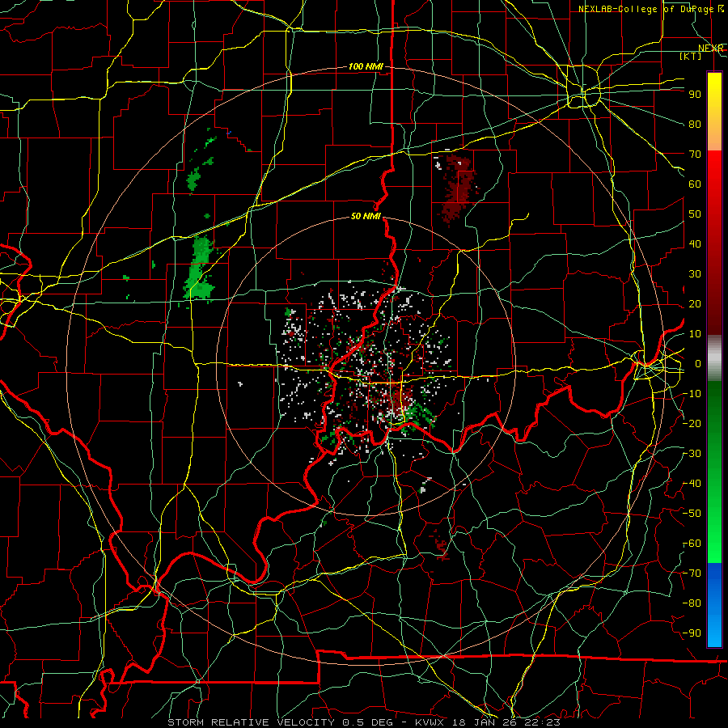
Task: Select the 30 value on velocity scale
Action: click(695, 274)
